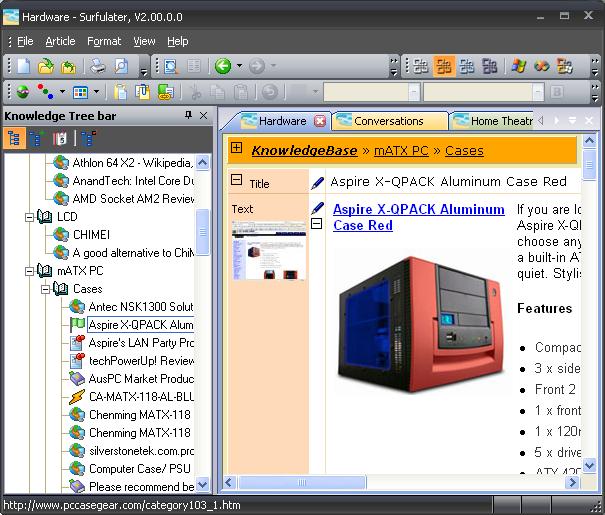Click the content pane scroll down arrow
Viewport: 605px width, 515px height.
click(x=589, y=466)
